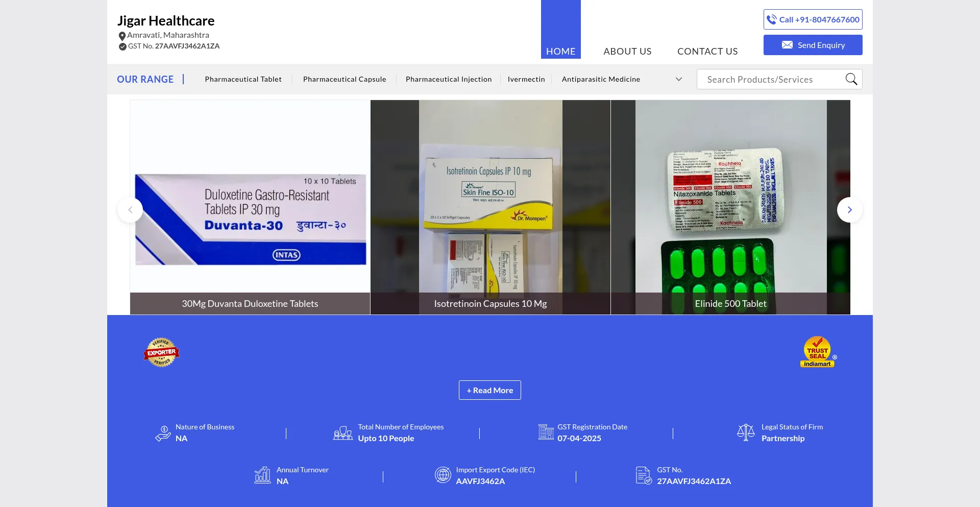Click the GST No. document icon
Image resolution: width=980 pixels, height=507 pixels.
644,475
